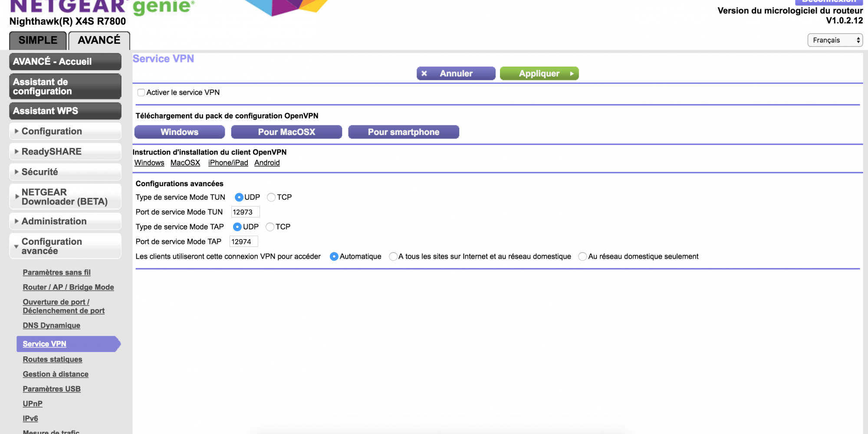This screenshot has height=434, width=868.
Task: Open DNS Dynamique settings
Action: (x=51, y=325)
